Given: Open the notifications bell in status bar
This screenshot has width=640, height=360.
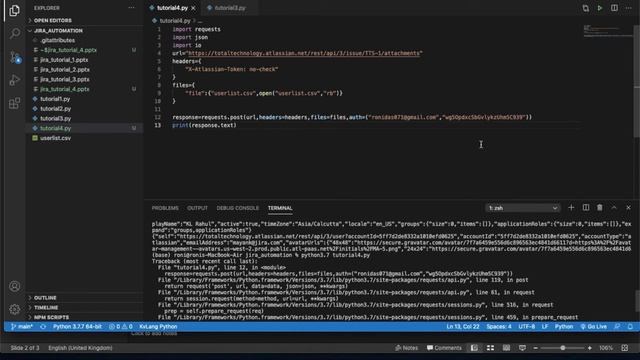Looking at the screenshot, I should click(x=630, y=327).
